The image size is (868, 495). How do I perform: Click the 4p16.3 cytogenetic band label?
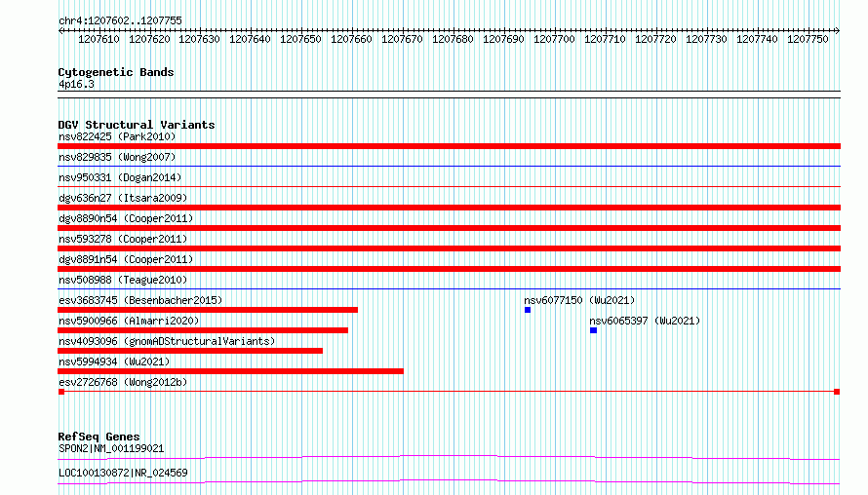click(76, 84)
